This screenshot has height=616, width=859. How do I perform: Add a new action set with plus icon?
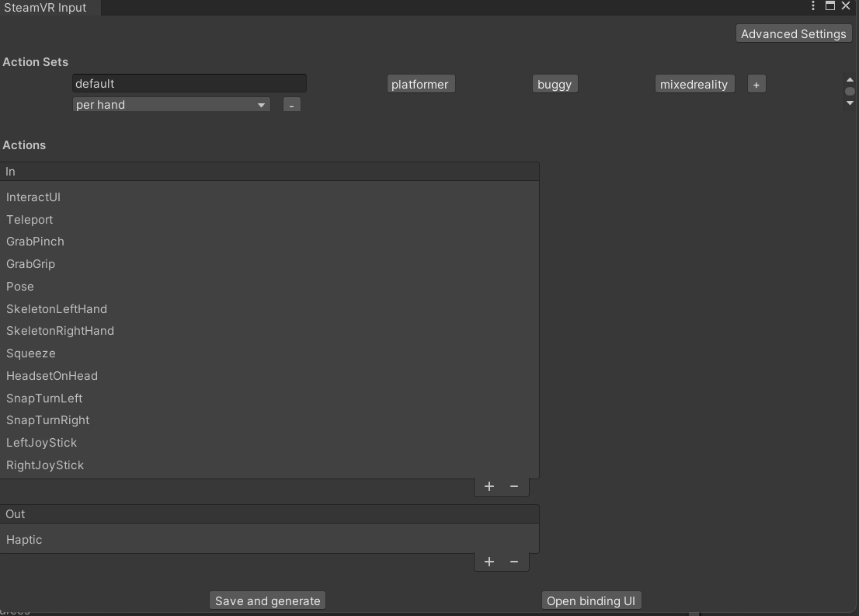[756, 83]
